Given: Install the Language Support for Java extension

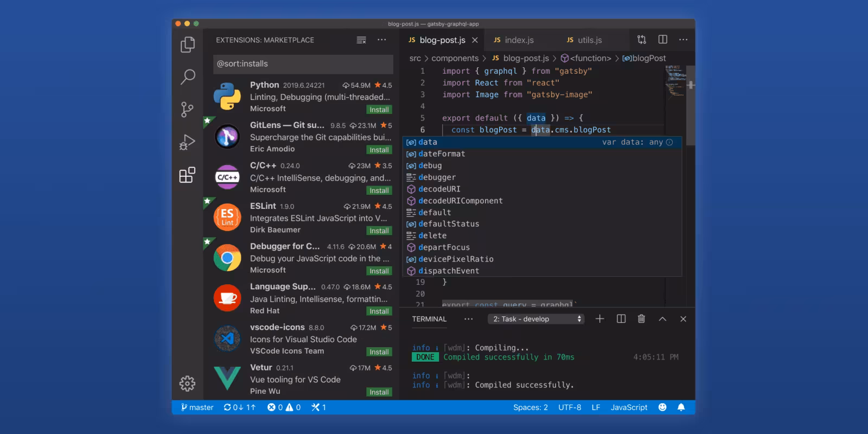Looking at the screenshot, I should tap(379, 311).
